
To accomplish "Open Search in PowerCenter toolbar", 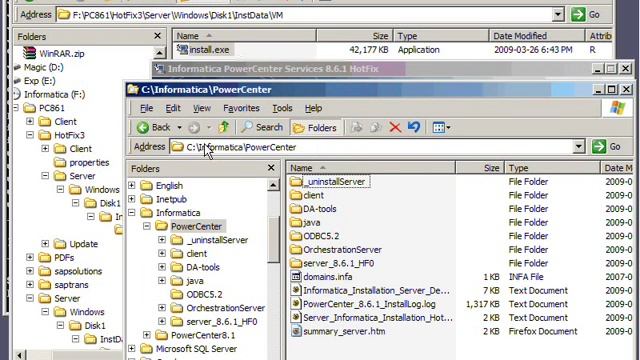I will tap(262, 127).
